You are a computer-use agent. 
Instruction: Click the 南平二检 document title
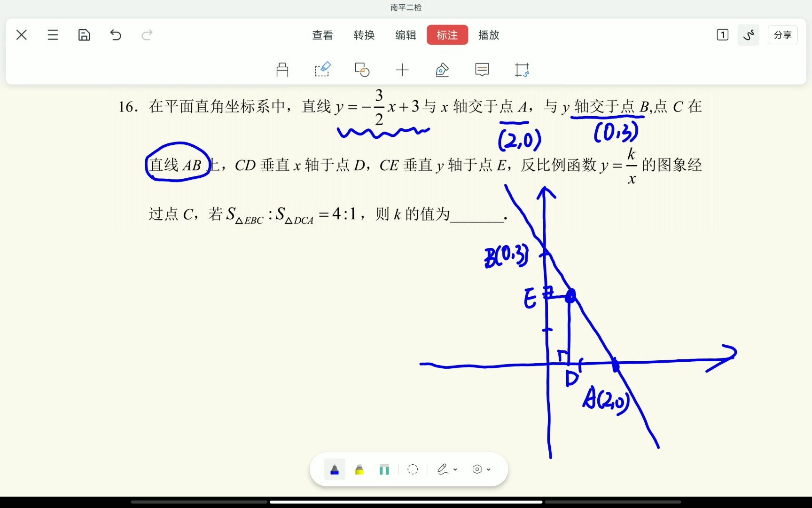(x=406, y=8)
